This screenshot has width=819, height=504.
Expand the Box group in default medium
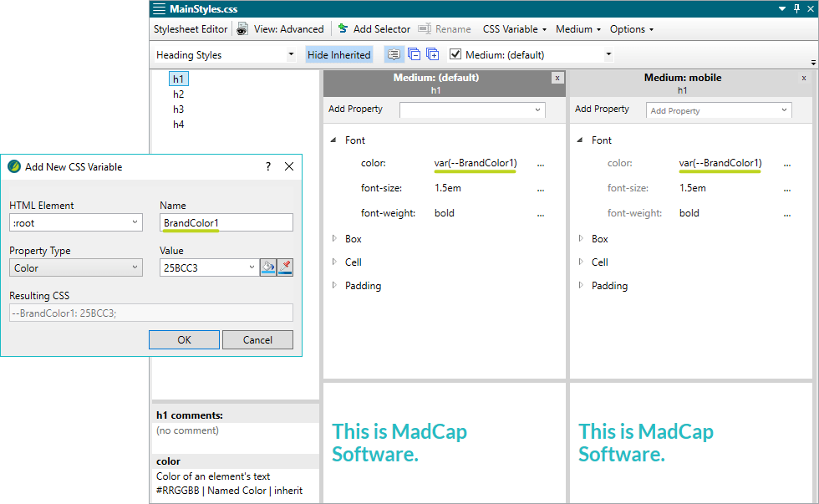pos(334,239)
